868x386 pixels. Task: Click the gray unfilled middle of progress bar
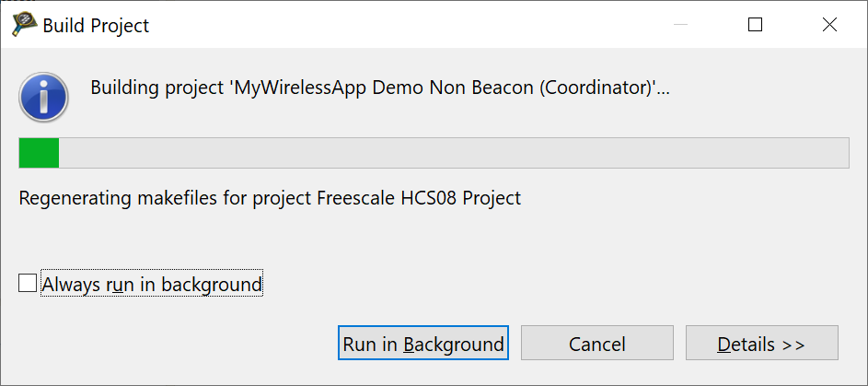(x=451, y=154)
